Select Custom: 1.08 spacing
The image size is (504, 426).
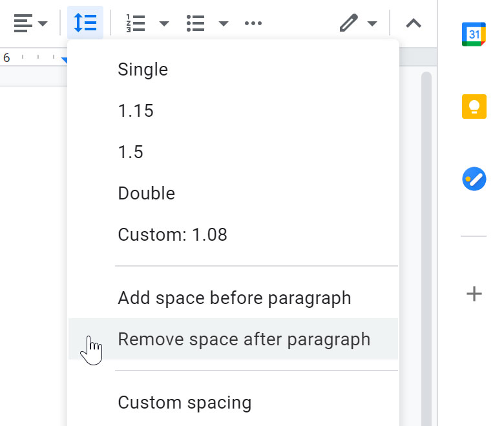(233, 234)
